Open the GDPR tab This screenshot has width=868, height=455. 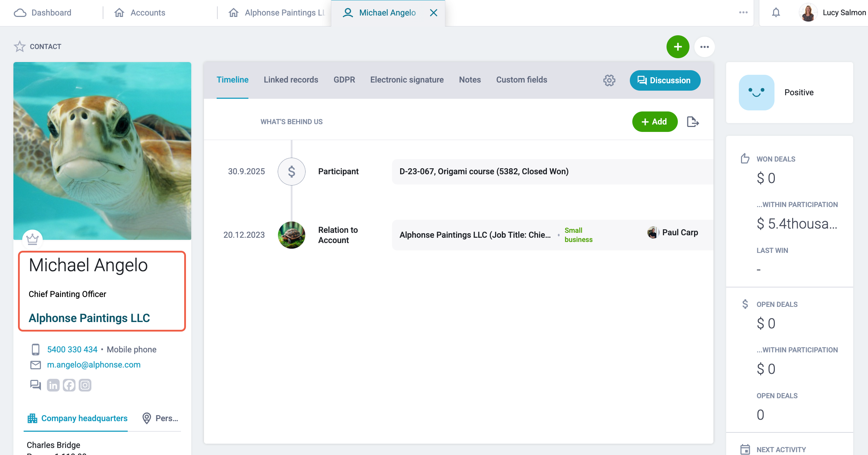pyautogui.click(x=344, y=80)
